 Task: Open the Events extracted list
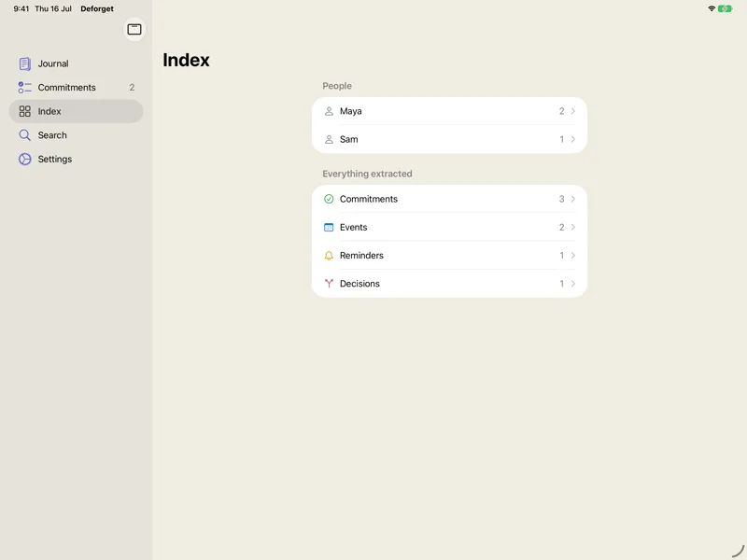coord(449,227)
